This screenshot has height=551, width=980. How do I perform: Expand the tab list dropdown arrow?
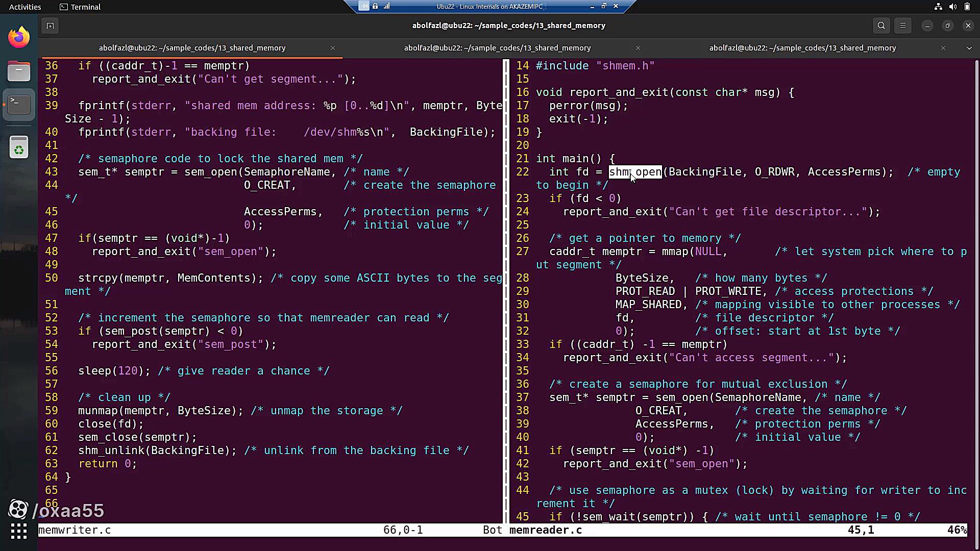(969, 48)
